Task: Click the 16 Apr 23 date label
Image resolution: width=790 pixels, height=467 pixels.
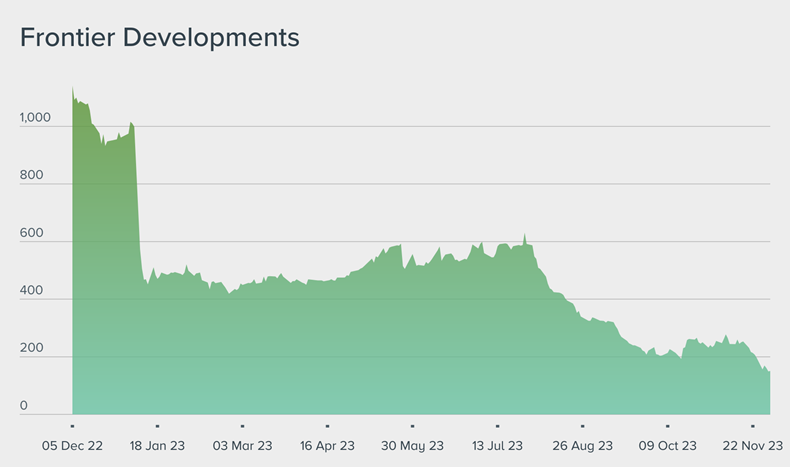Action: (327, 446)
